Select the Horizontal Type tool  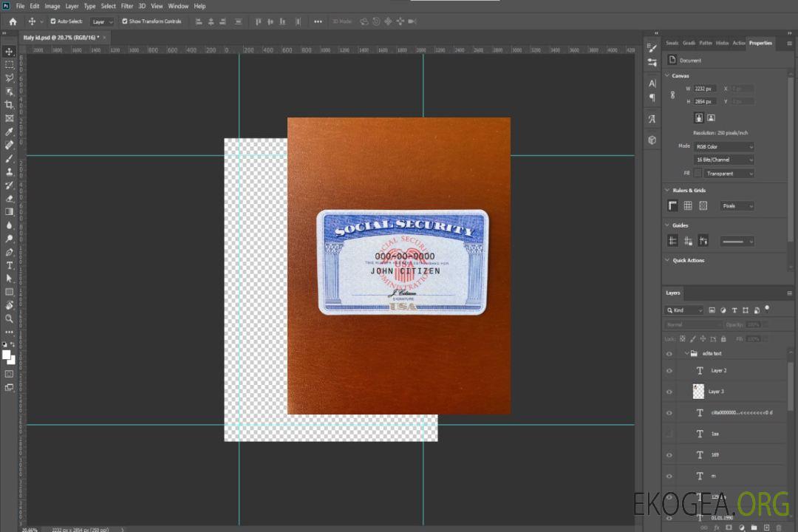click(x=9, y=265)
